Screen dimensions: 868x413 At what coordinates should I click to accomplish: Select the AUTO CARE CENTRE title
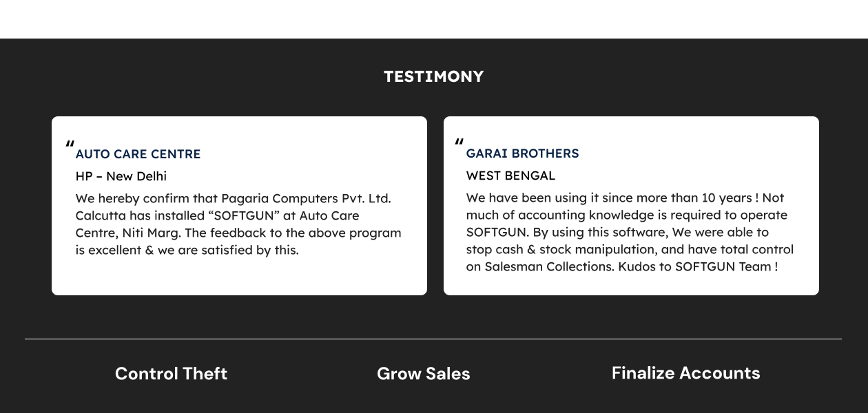138,154
